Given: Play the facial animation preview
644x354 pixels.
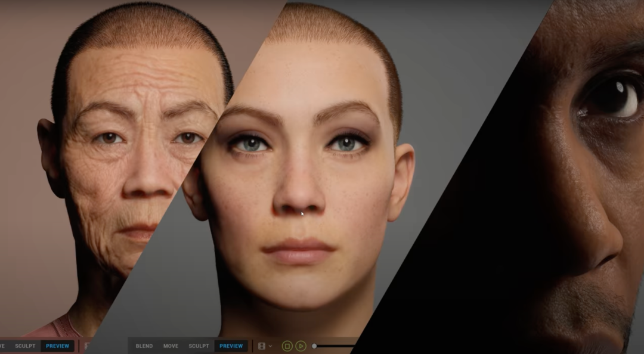Looking at the screenshot, I should (x=301, y=346).
